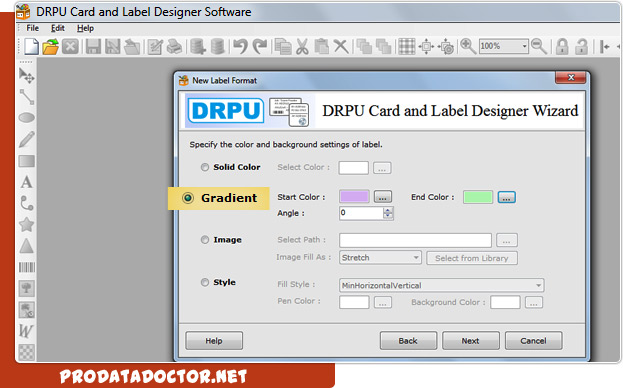Click the Solid Color select swatch
This screenshot has width=623, height=388.
[x=354, y=168]
